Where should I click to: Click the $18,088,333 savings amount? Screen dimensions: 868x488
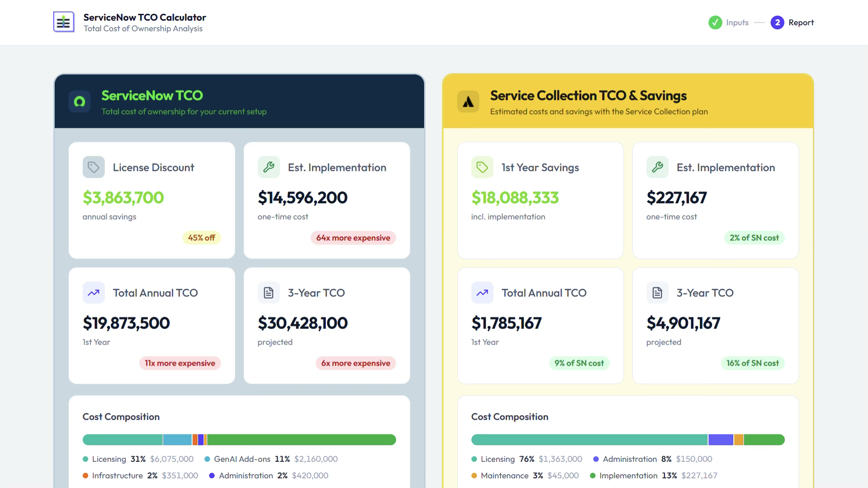coord(515,198)
